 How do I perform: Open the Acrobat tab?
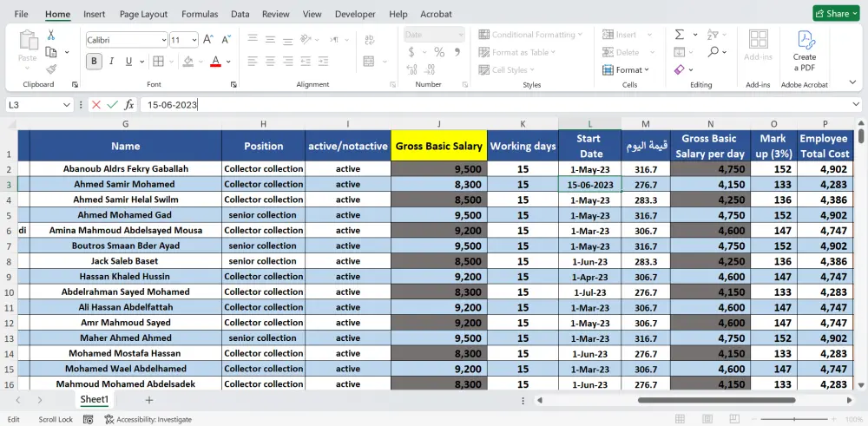pos(437,15)
